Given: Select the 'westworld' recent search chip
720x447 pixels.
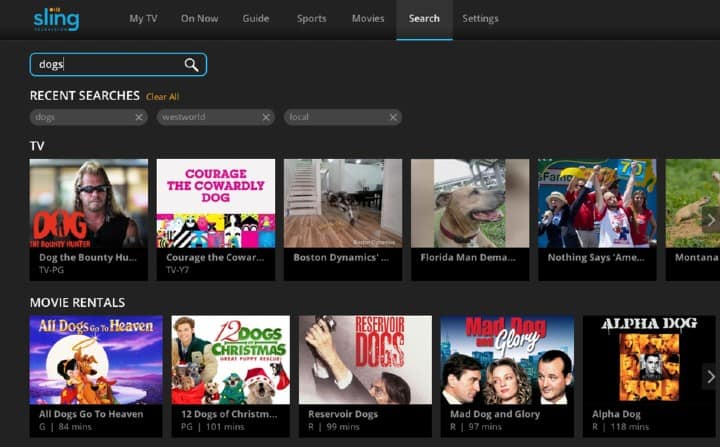Looking at the screenshot, I should pyautogui.click(x=216, y=117).
